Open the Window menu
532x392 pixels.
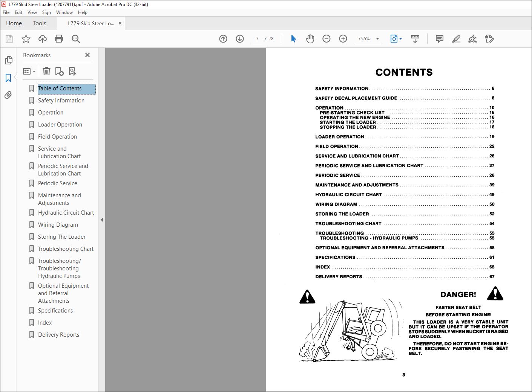[x=64, y=12]
